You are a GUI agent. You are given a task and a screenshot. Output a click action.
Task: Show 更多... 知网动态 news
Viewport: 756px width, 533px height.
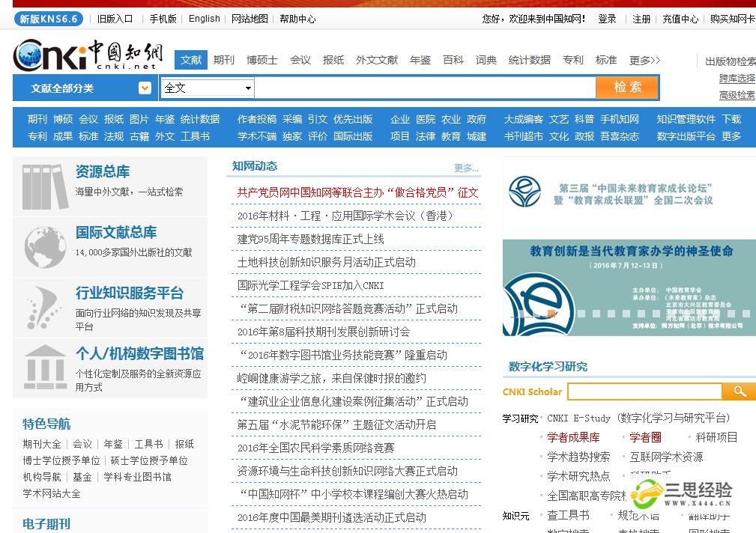[466, 168]
